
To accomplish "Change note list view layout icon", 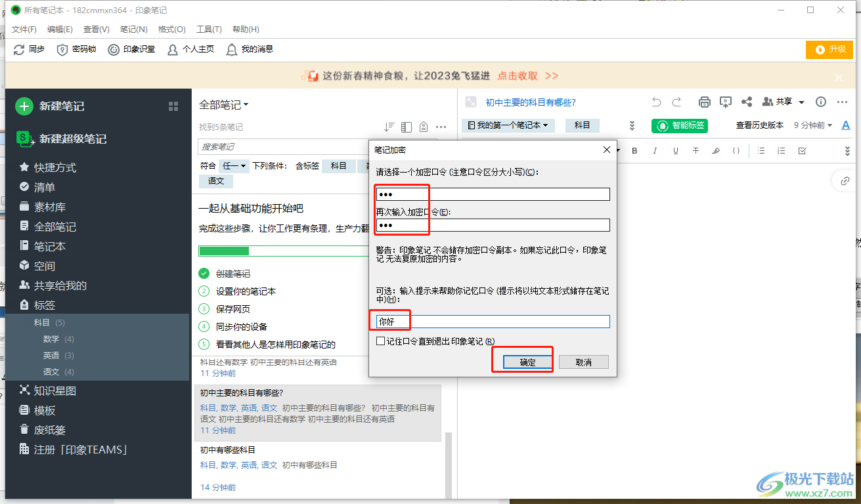I will click(407, 127).
